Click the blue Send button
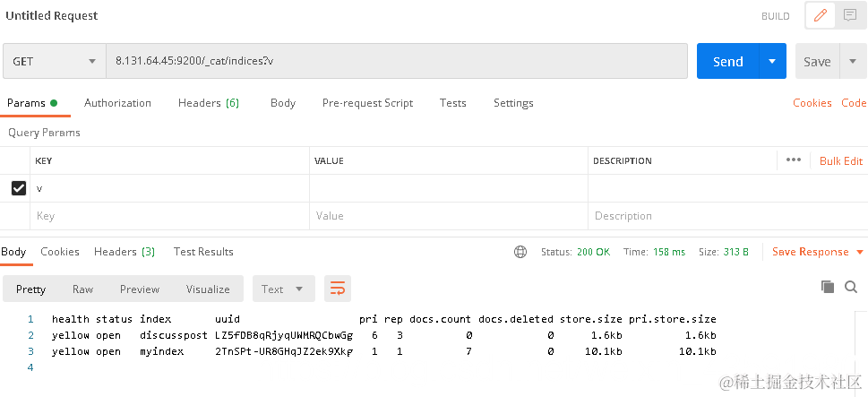 pos(727,61)
